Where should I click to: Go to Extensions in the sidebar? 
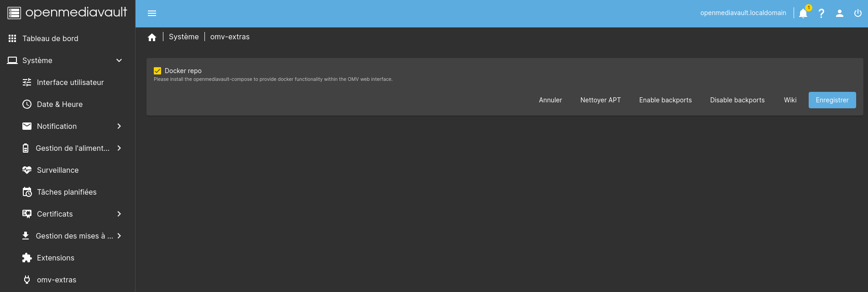click(68, 258)
